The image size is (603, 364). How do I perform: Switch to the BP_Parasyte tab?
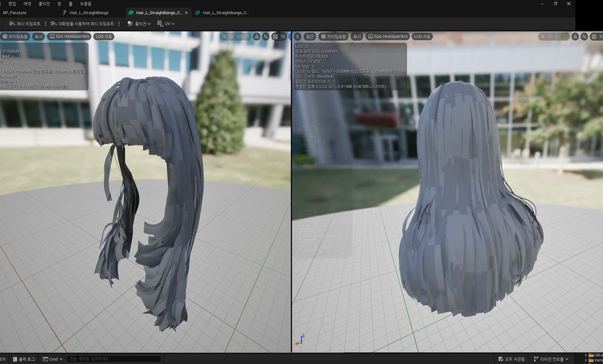pos(15,13)
